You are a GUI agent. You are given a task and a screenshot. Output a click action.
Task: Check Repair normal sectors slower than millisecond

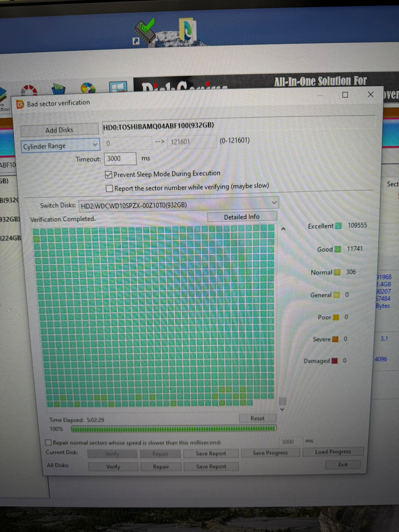coord(49,443)
